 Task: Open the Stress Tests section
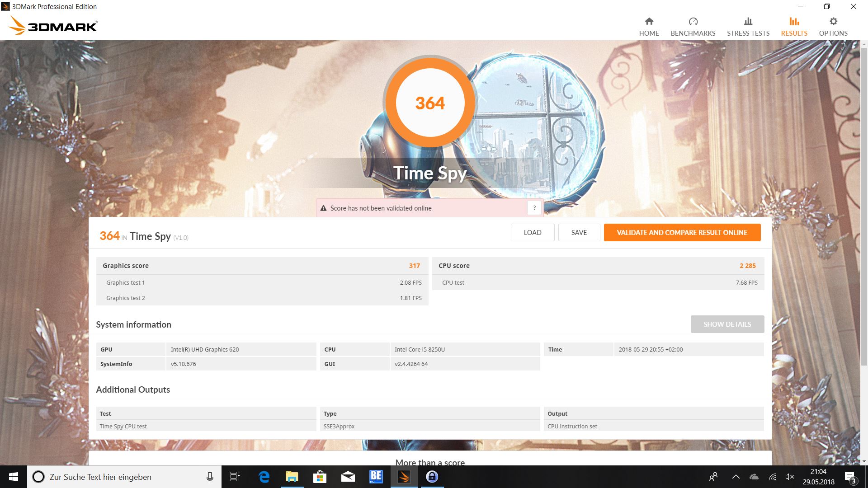tap(748, 27)
